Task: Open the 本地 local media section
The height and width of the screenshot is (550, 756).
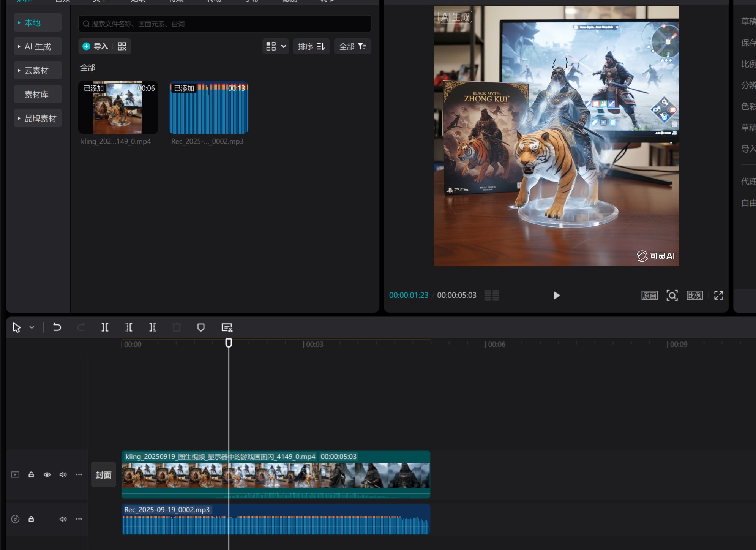Action: coord(38,23)
